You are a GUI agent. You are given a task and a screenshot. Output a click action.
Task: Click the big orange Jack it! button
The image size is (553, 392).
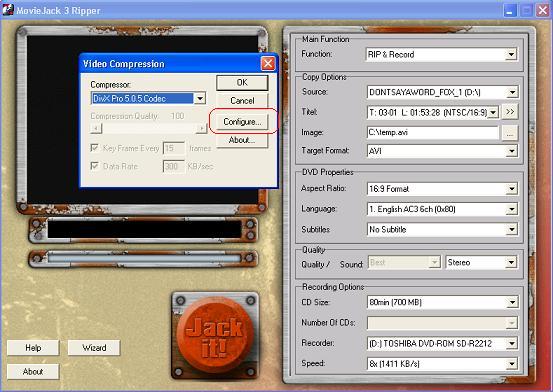coord(215,335)
